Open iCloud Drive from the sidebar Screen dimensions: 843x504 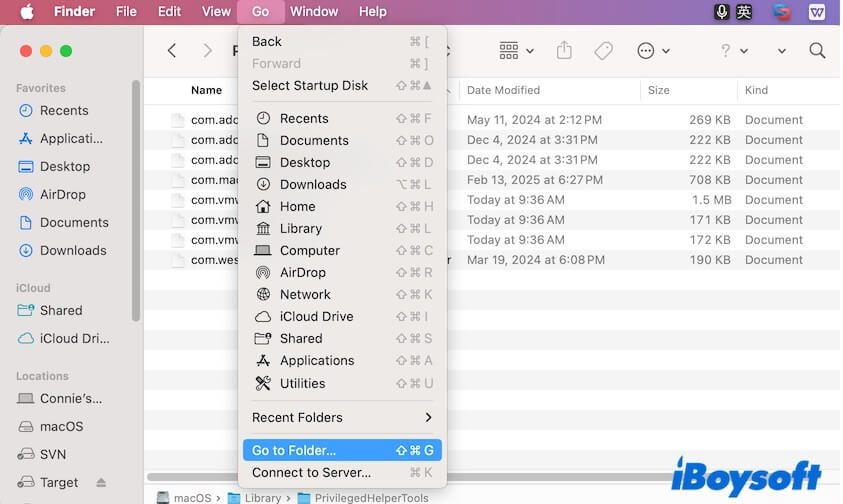[74, 339]
